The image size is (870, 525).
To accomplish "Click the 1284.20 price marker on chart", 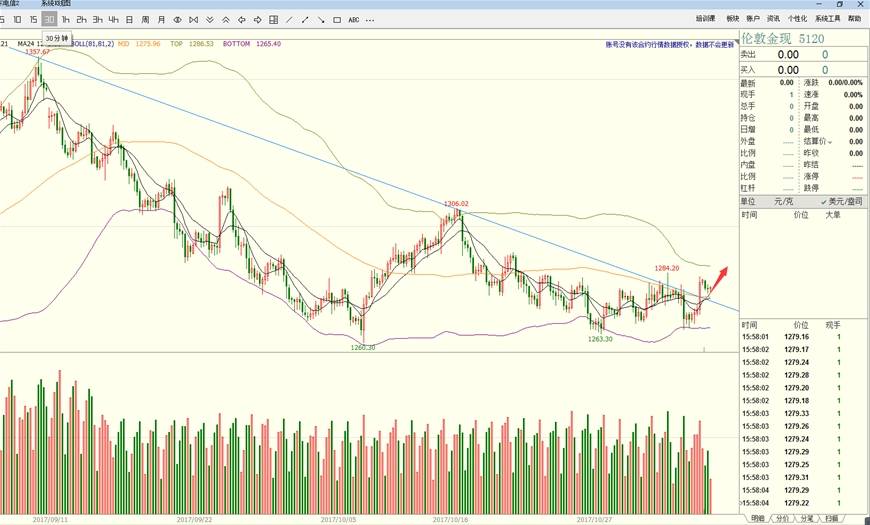I will 667,268.
